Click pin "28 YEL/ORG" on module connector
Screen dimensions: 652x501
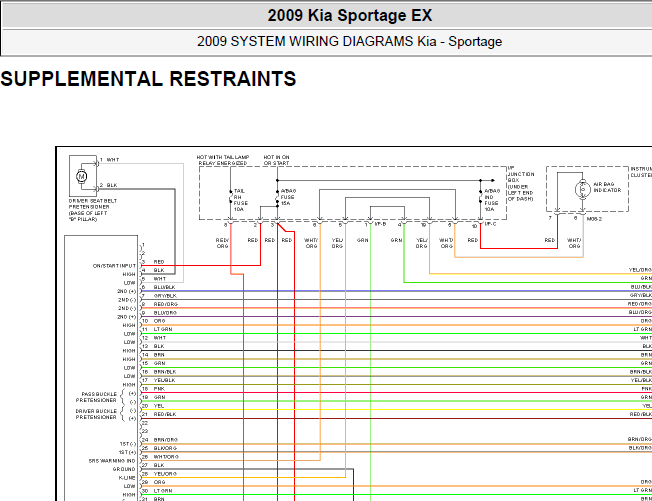[160, 474]
